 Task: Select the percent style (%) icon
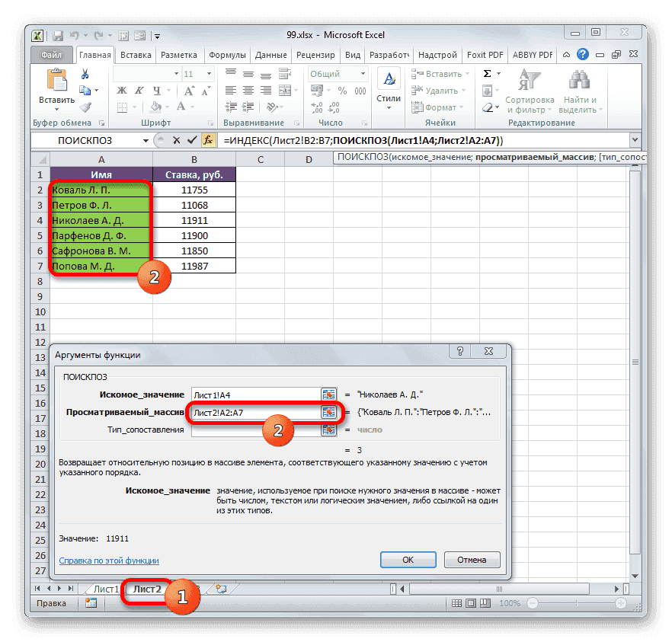coord(342,91)
